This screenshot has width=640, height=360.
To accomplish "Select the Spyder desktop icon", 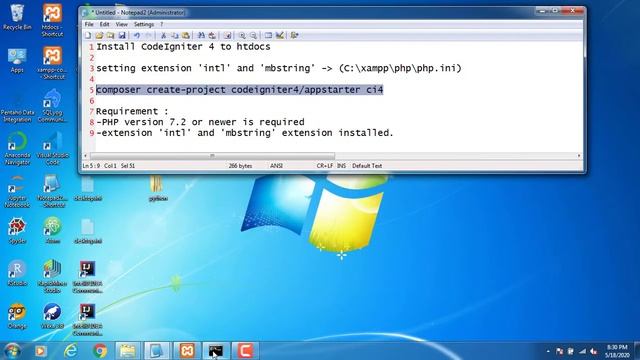I will click(x=17, y=231).
